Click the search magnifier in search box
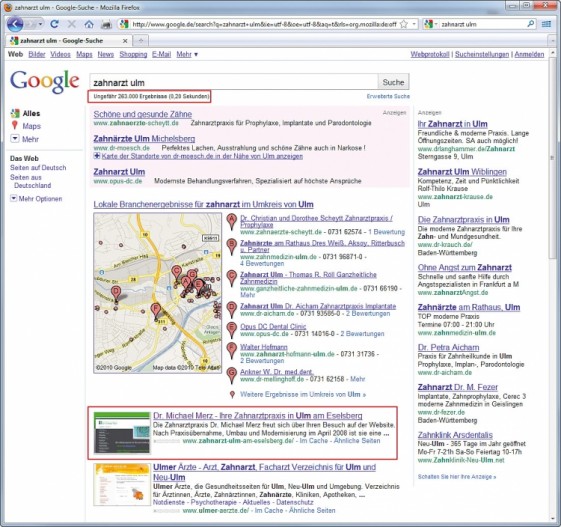Screen dimensions: 561x527 pos(531,24)
